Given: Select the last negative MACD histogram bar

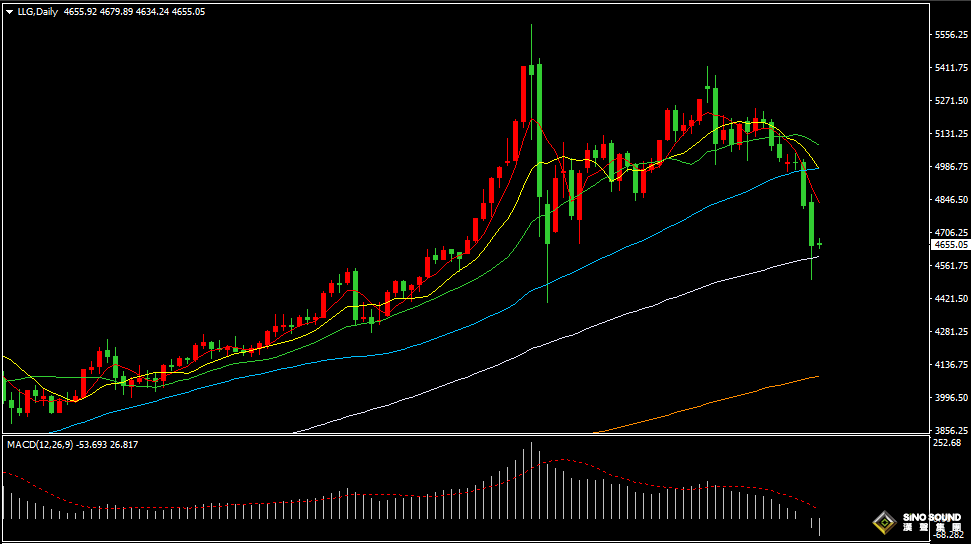Looking at the screenshot, I should pyautogui.click(x=820, y=526).
